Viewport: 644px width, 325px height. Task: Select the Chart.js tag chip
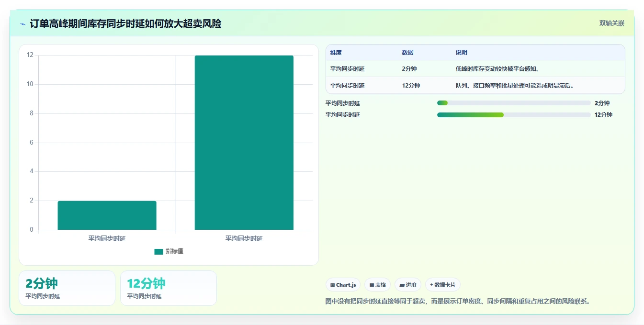343,285
